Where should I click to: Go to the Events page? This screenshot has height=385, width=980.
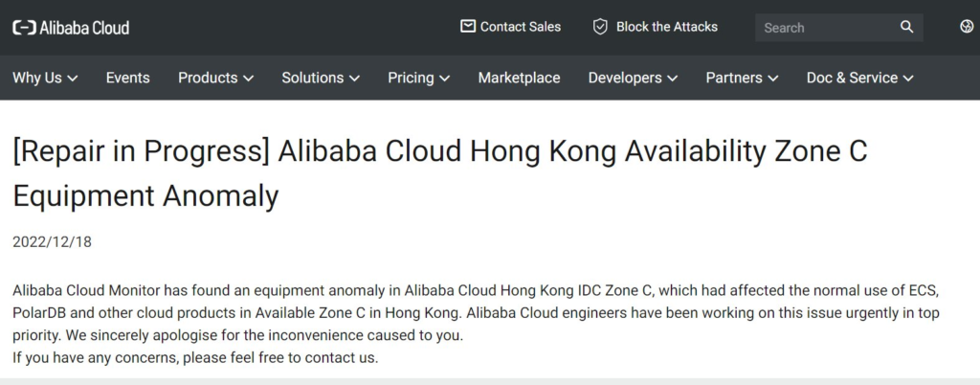pos(127,78)
